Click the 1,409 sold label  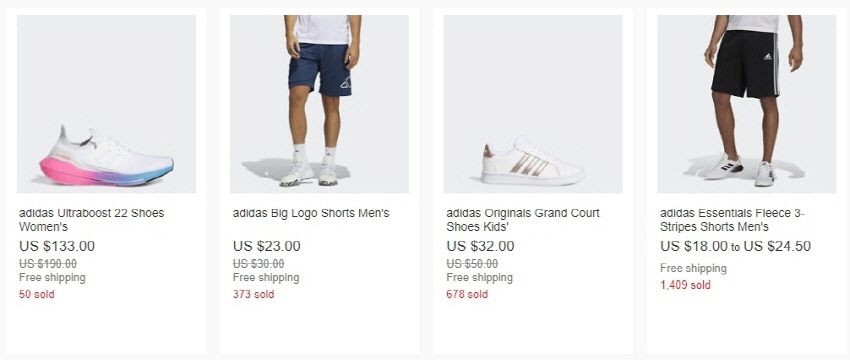(685, 285)
